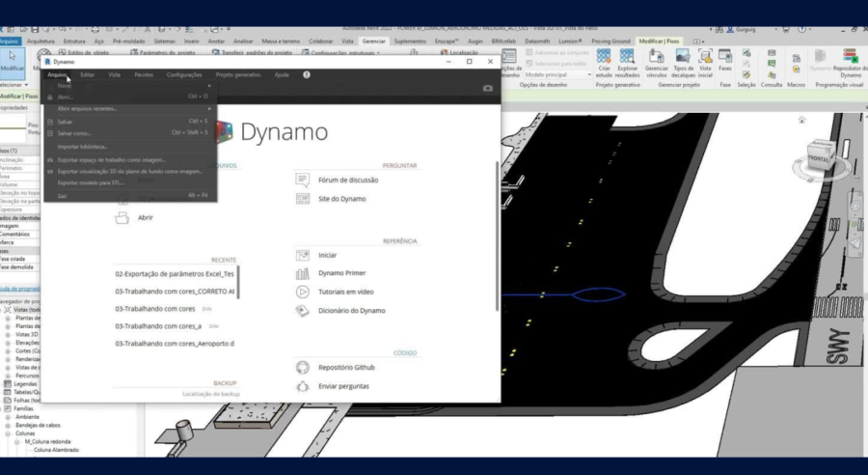Image resolution: width=868 pixels, height=475 pixels.
Task: Open Repositório Github link
Action: (346, 368)
